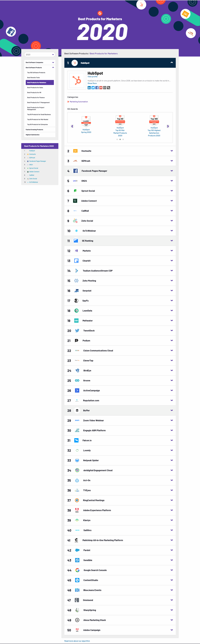Show previous G2 Awards slide
The height and width of the screenshot is (644, 200).
pos(72,126)
